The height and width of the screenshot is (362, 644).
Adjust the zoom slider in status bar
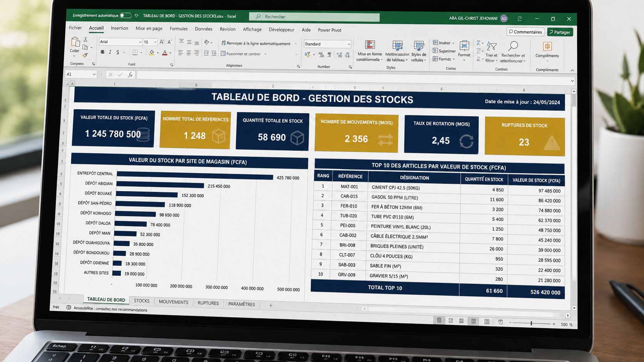pos(531,324)
